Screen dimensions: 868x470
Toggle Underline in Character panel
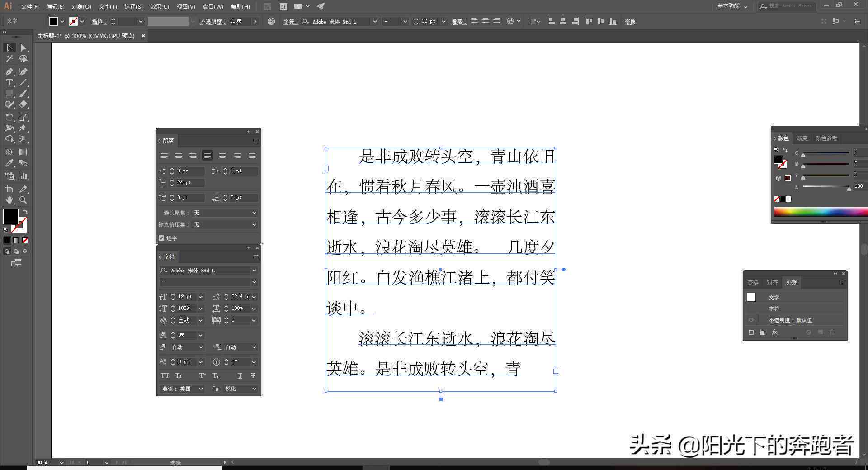[x=240, y=375]
